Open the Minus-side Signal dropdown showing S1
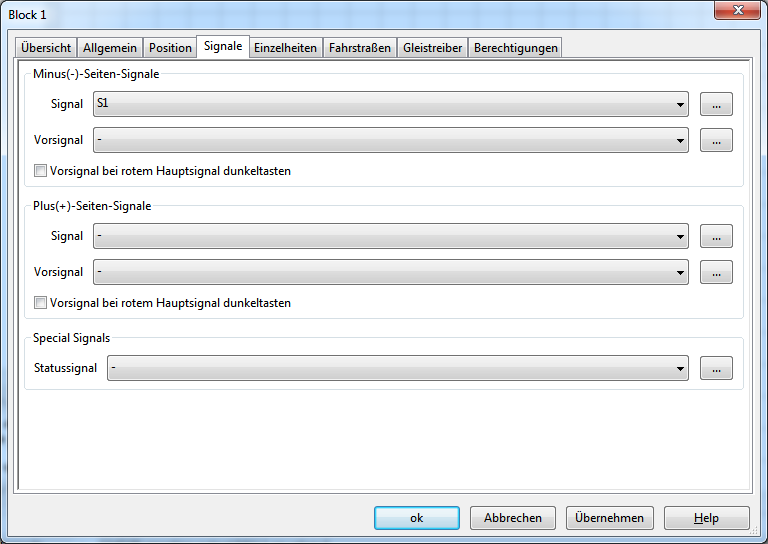The height and width of the screenshot is (544, 768). tap(390, 104)
